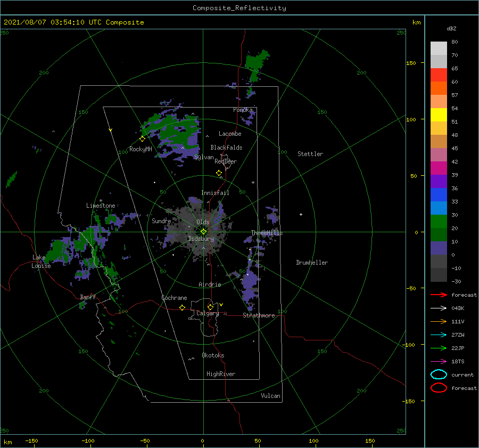The image size is (479, 448).
Task: Click the Banff label on map
Action: 88,297
